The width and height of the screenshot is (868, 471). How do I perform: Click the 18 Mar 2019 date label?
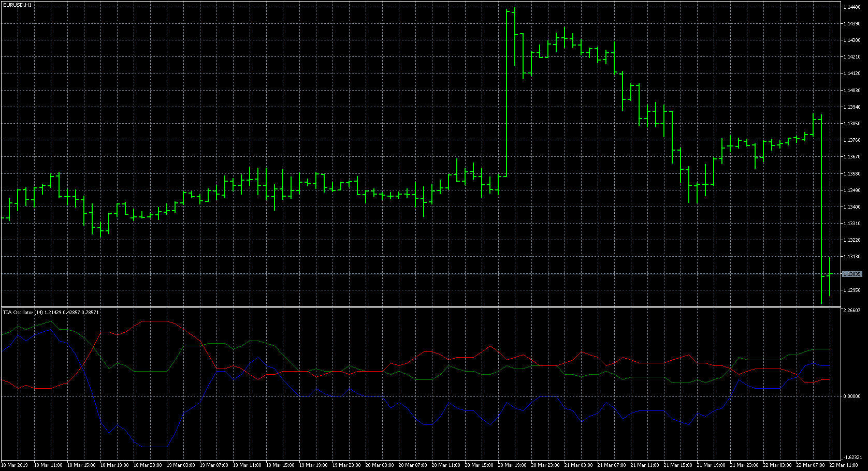(16, 465)
